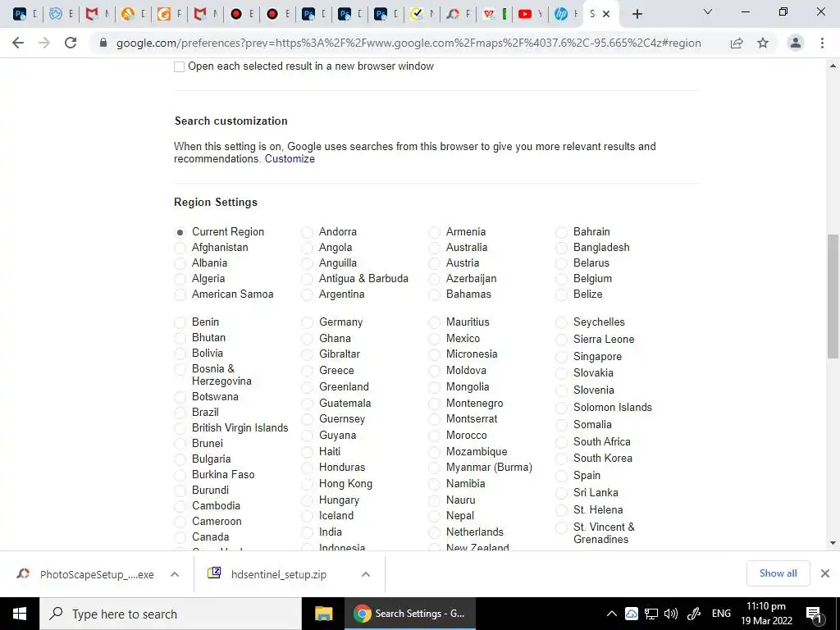Click the taskbar search box

(171, 614)
